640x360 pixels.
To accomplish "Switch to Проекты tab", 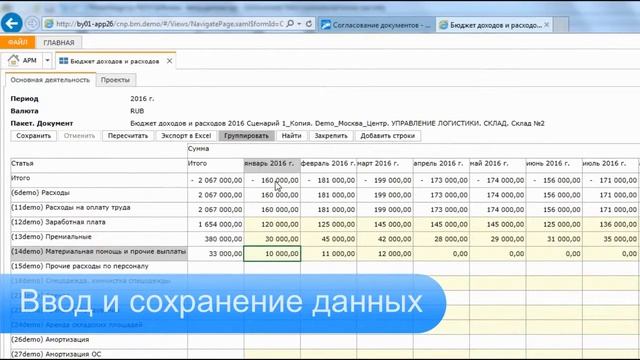I will pos(115,80).
